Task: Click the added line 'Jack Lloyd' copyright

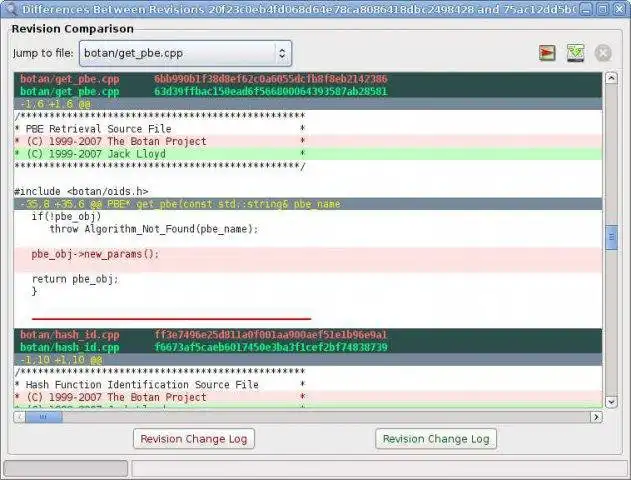Action: coord(308,154)
